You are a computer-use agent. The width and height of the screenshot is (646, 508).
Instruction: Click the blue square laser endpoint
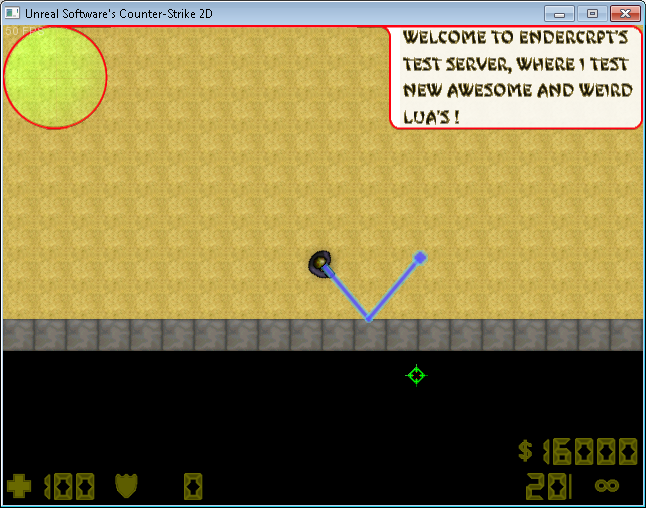420,258
